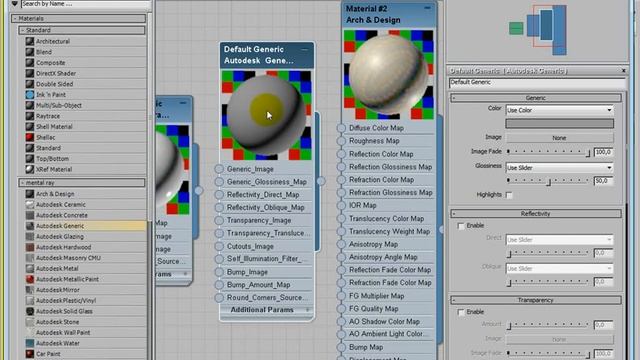Click the IOR Map input socket
This screenshot has width=640, height=360.
[341, 205]
